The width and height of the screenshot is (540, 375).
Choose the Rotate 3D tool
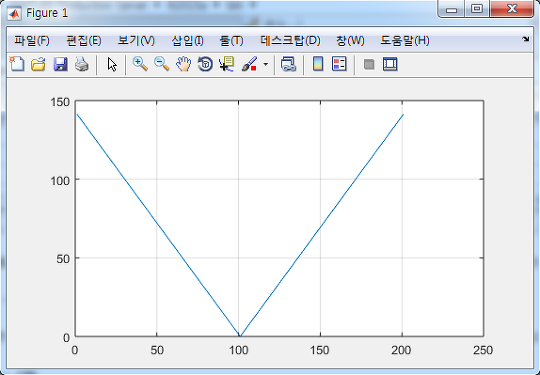point(205,64)
